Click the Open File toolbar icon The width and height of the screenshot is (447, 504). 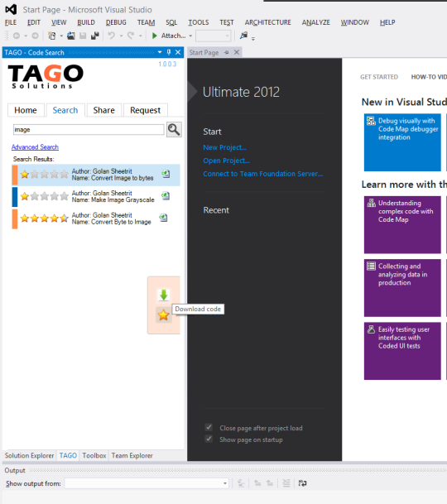click(70, 36)
